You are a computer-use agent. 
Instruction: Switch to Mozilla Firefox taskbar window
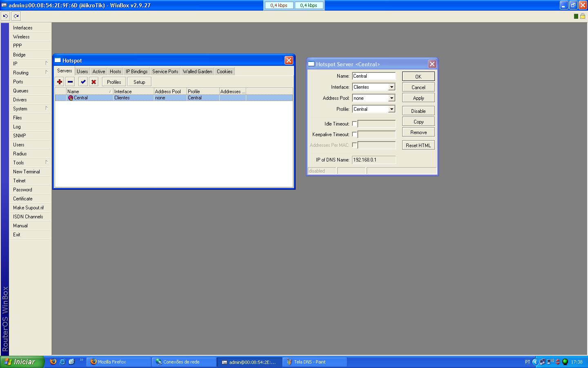pyautogui.click(x=119, y=362)
